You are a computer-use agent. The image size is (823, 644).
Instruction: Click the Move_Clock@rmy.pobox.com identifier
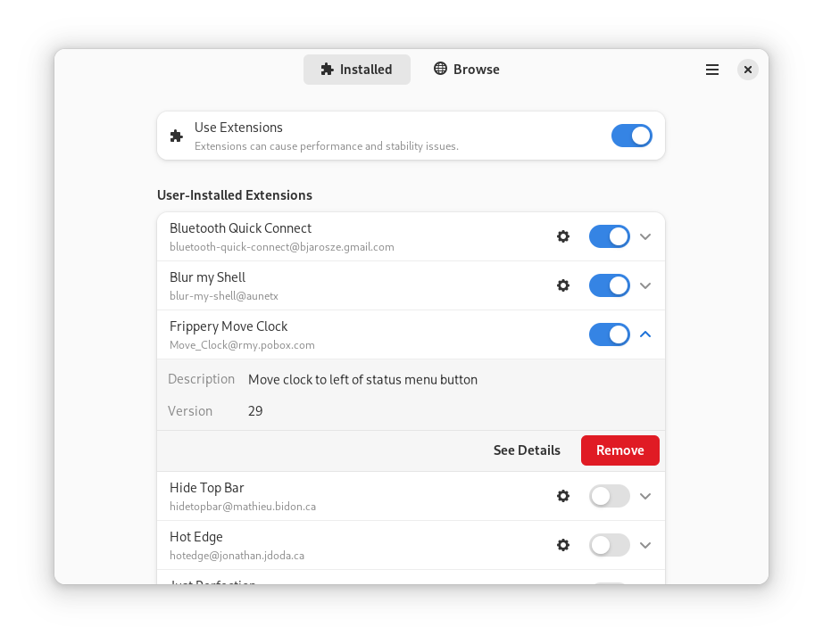pyautogui.click(x=242, y=345)
